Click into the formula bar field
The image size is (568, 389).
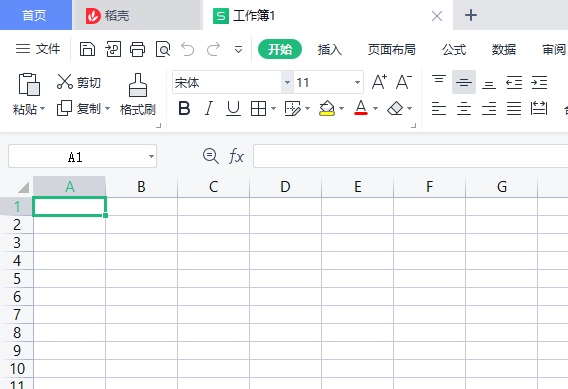410,156
